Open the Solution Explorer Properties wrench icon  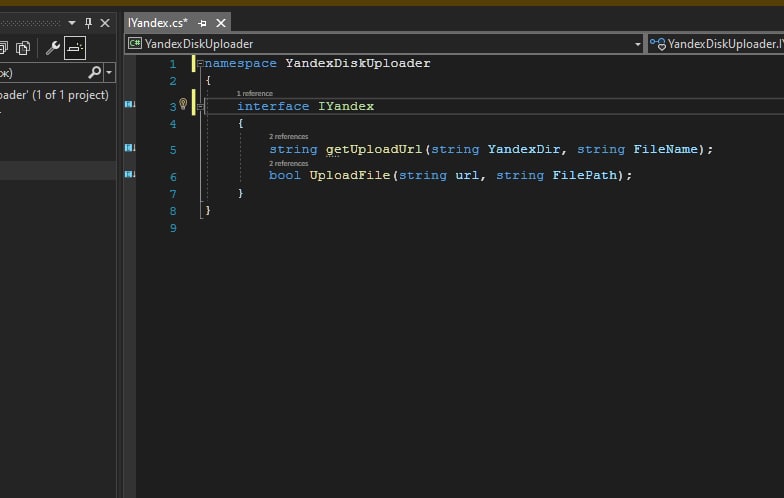(52, 48)
